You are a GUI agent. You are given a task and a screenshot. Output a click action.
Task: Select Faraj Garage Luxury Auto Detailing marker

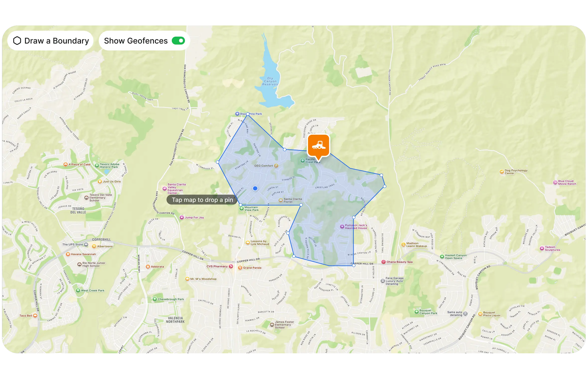383,281
